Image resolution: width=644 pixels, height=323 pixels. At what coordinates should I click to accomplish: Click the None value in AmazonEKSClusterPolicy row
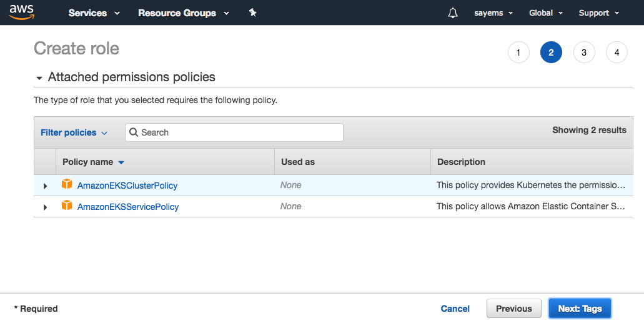291,185
